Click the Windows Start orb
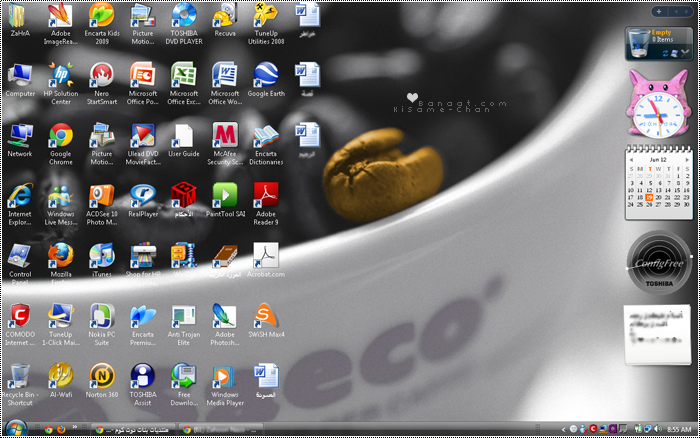This screenshot has height=438, width=700. pos(17,429)
